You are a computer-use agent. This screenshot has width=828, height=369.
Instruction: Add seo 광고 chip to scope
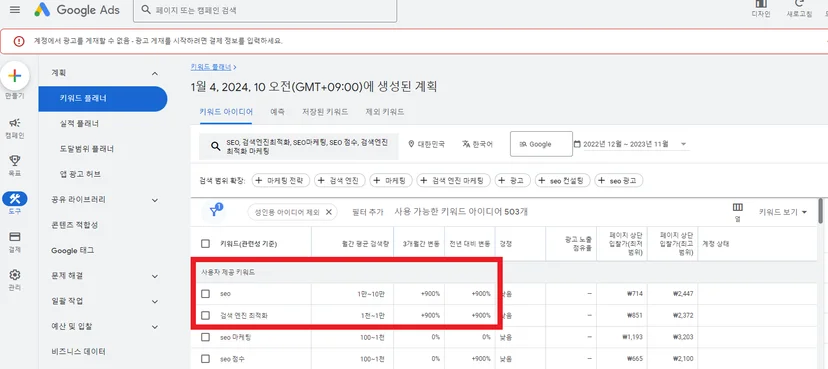619,180
